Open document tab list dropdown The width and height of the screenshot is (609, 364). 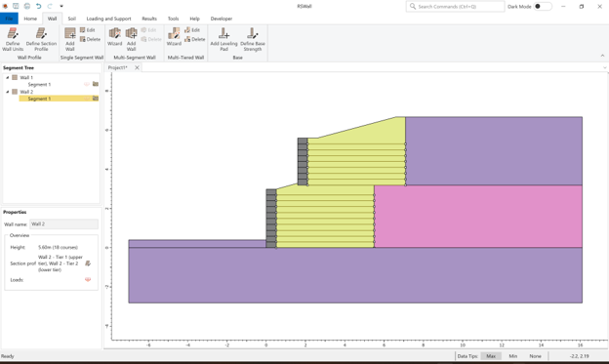tap(605, 67)
